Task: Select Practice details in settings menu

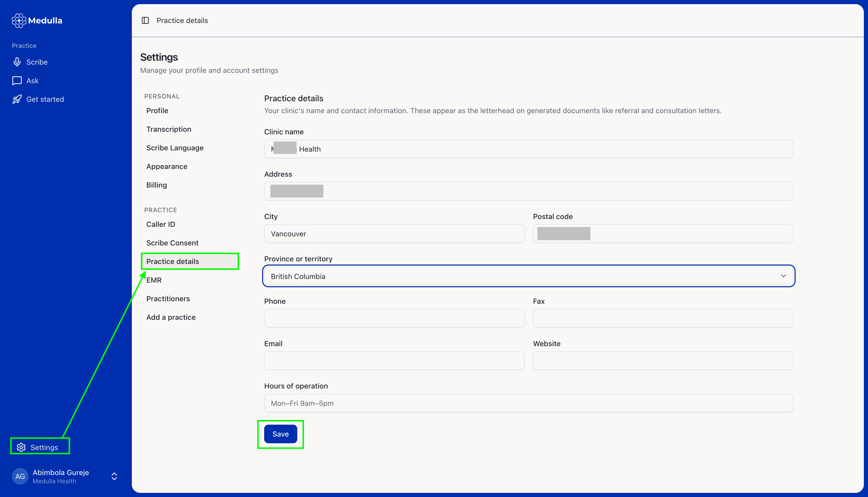Action: (x=190, y=261)
